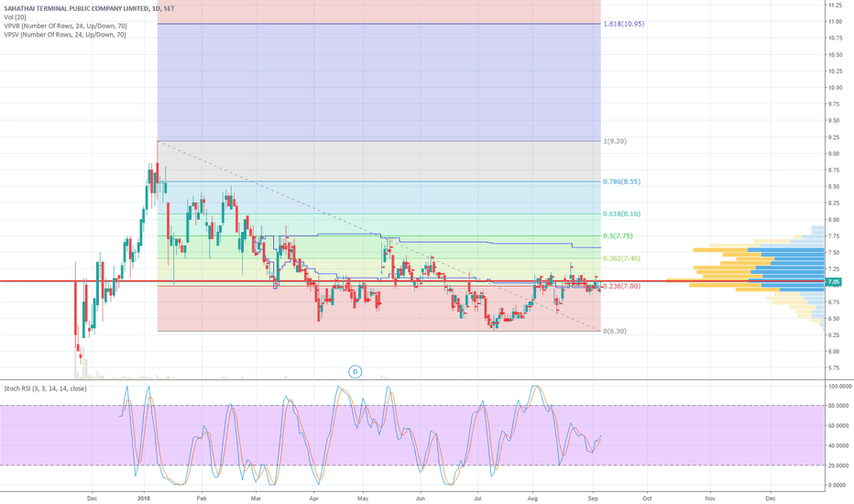
Task: Select the Vol (20) indicator legend
Action: [15, 17]
